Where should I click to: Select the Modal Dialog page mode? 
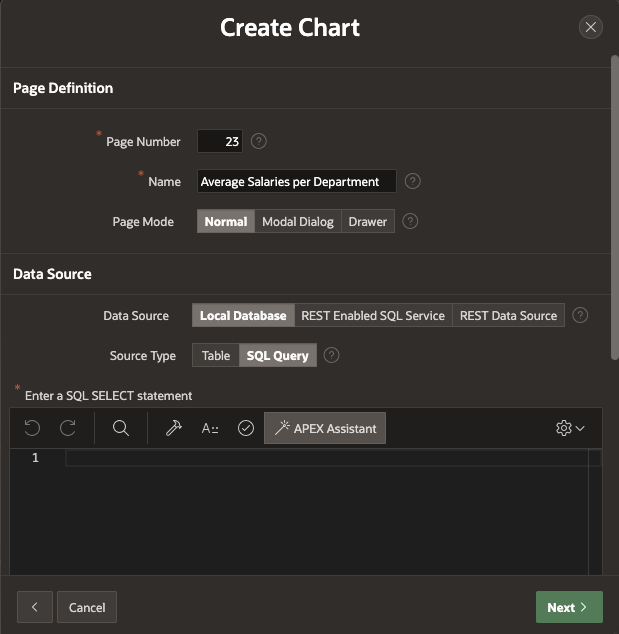298,221
